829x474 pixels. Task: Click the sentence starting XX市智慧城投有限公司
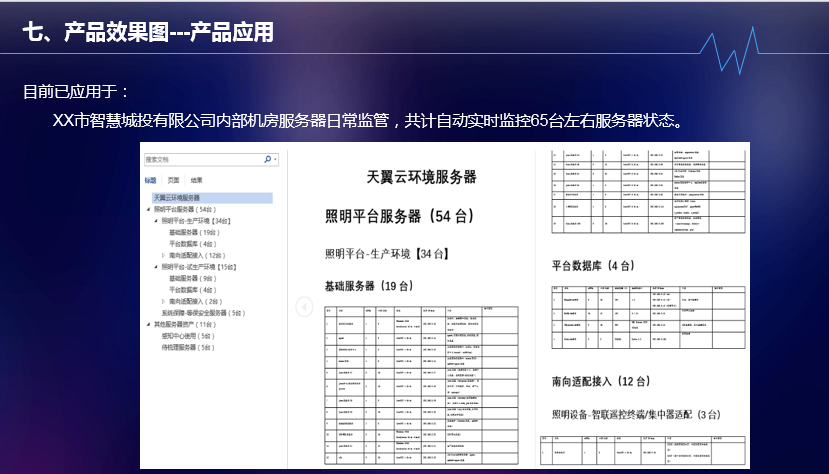click(x=369, y=121)
